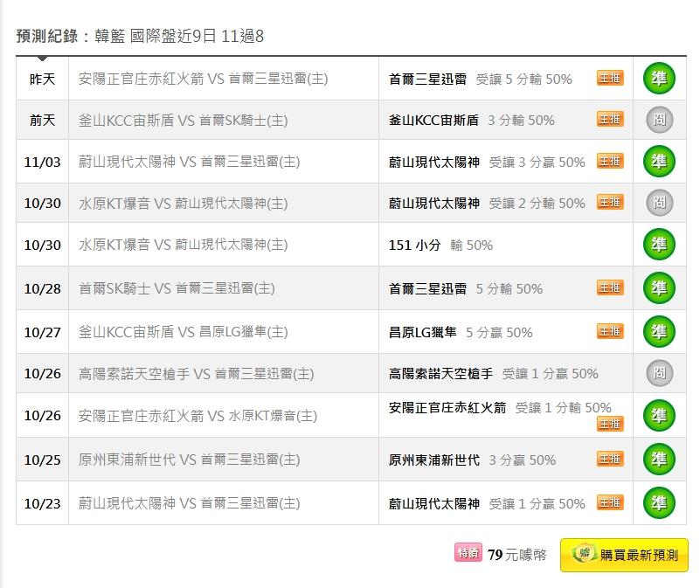Click 10/28 date cell

43,288
